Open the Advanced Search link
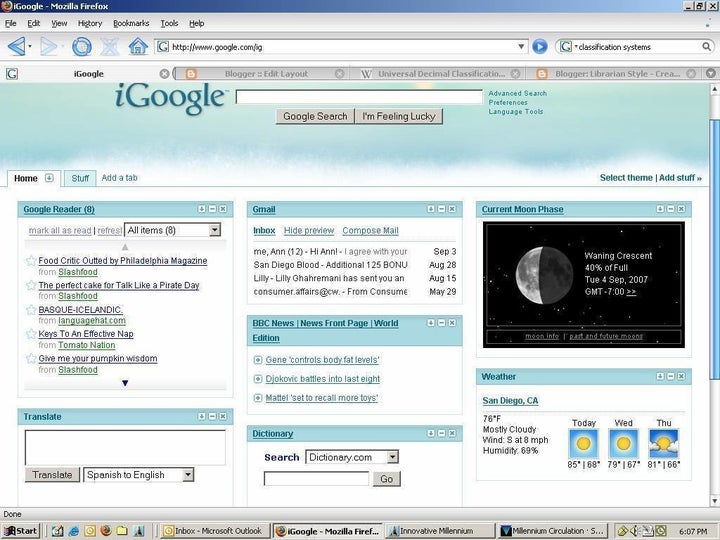 pos(518,93)
